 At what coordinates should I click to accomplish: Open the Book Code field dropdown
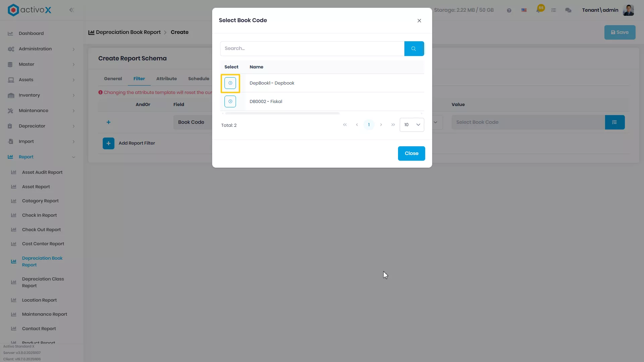coord(193,122)
